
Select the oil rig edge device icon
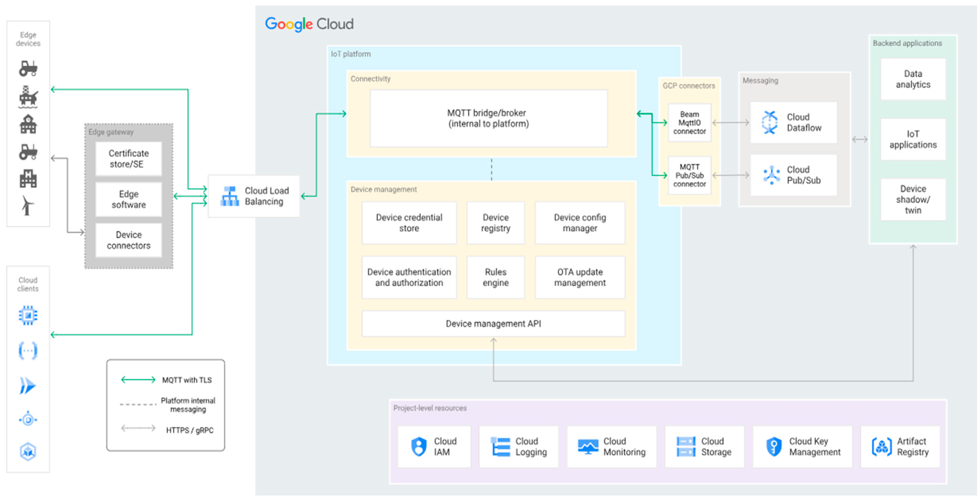(x=28, y=97)
